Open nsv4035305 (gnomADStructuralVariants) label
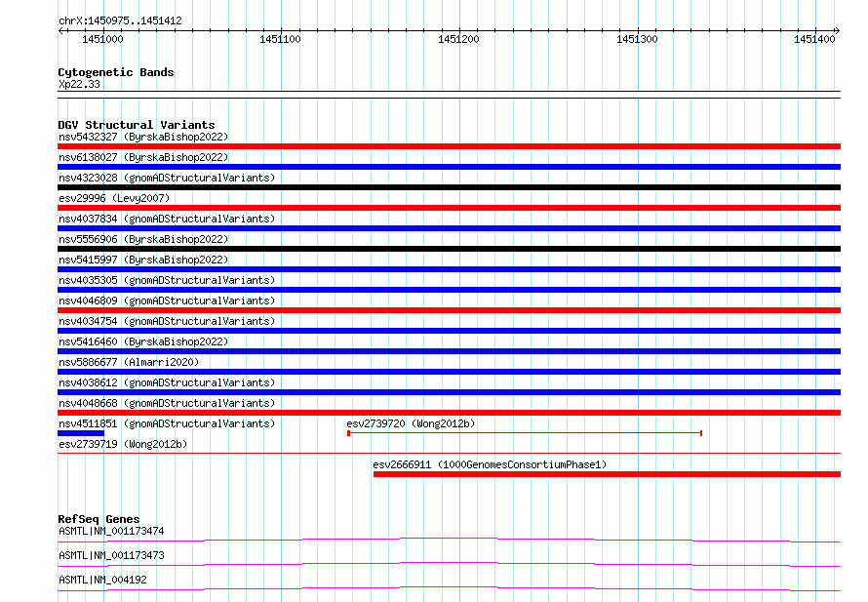Viewport: 868px width, 602px height. [x=167, y=280]
